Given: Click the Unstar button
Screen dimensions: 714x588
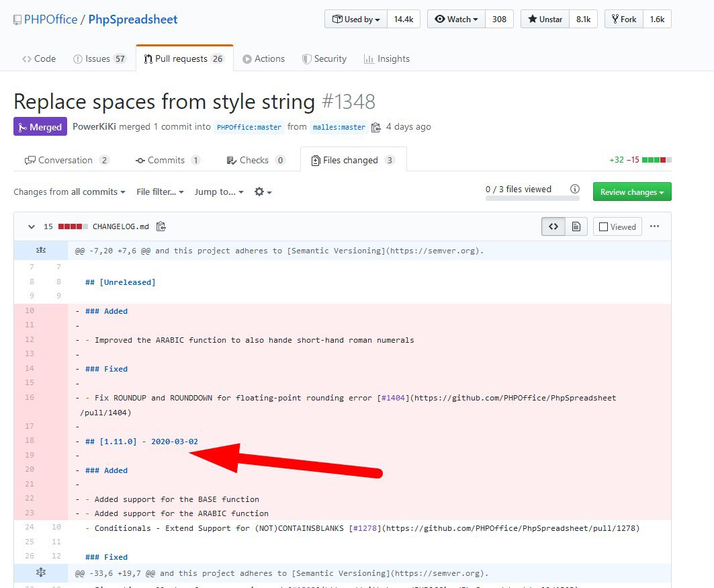Looking at the screenshot, I should point(545,19).
